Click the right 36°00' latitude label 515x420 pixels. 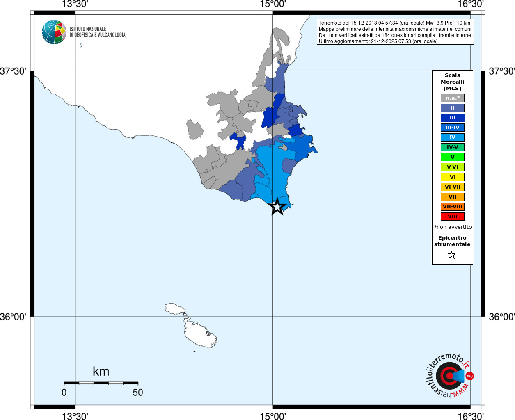pos(502,317)
